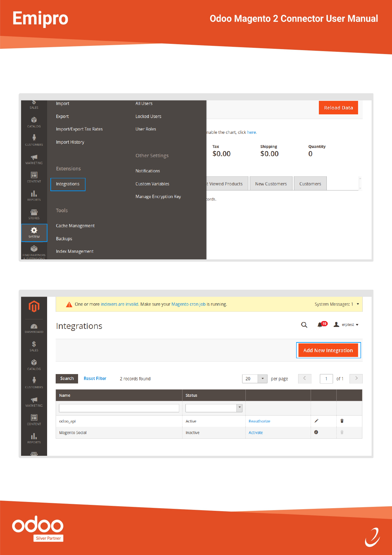Click the Magento logo in Integrations page
The height and width of the screenshot is (555, 392).
34,306
